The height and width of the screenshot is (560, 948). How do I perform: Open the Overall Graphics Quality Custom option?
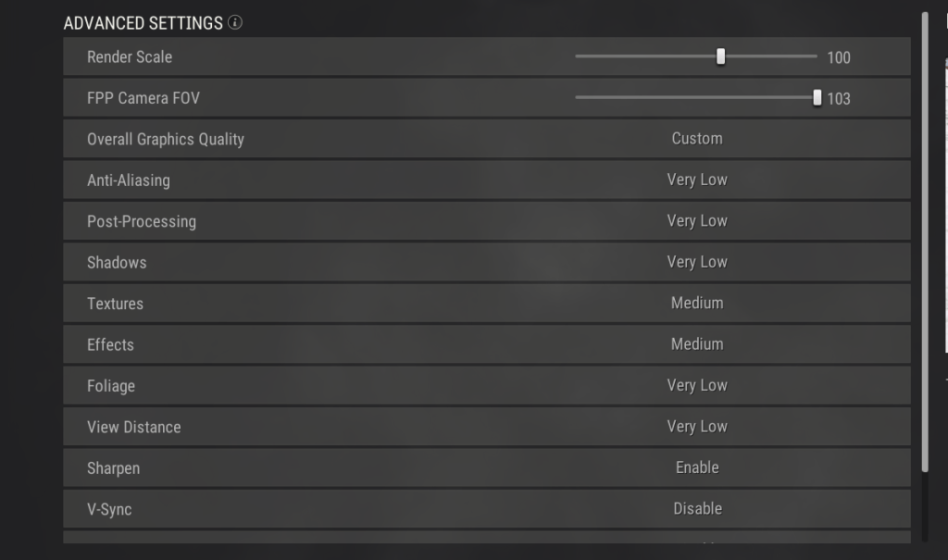697,139
